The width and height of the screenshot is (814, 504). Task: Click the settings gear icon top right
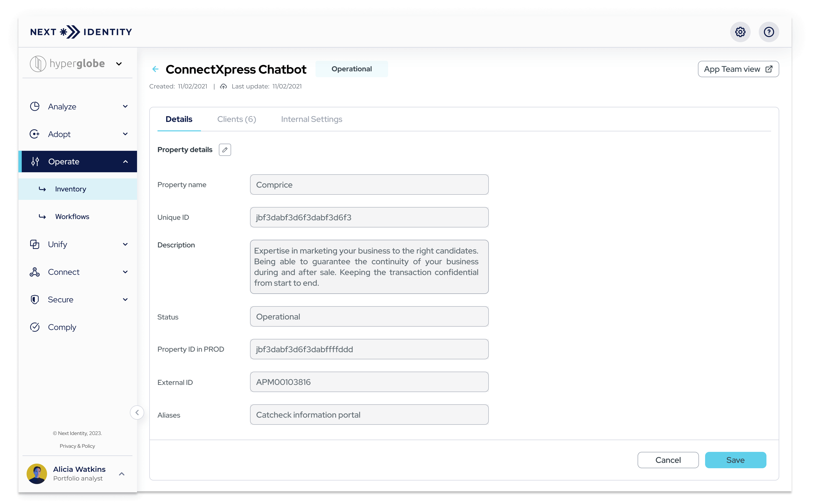[x=740, y=32]
